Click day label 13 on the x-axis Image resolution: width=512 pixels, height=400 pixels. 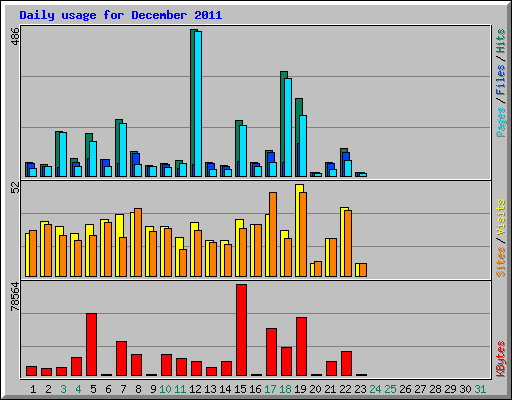pos(210,389)
